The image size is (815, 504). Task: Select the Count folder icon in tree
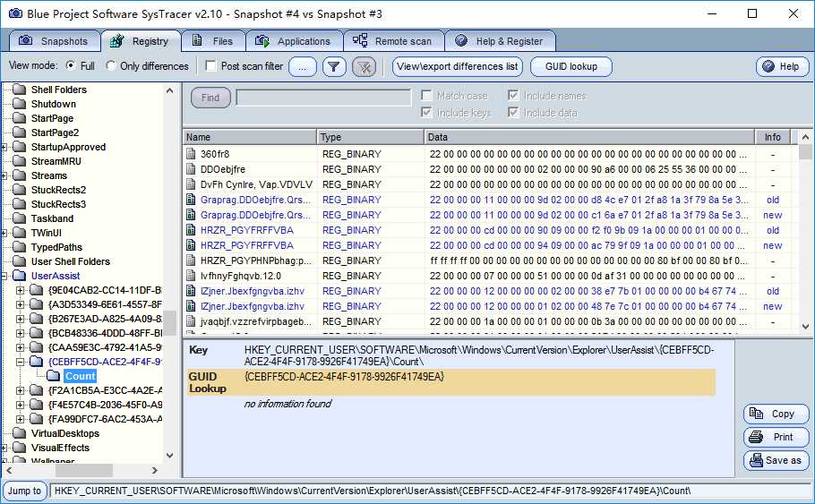54,376
